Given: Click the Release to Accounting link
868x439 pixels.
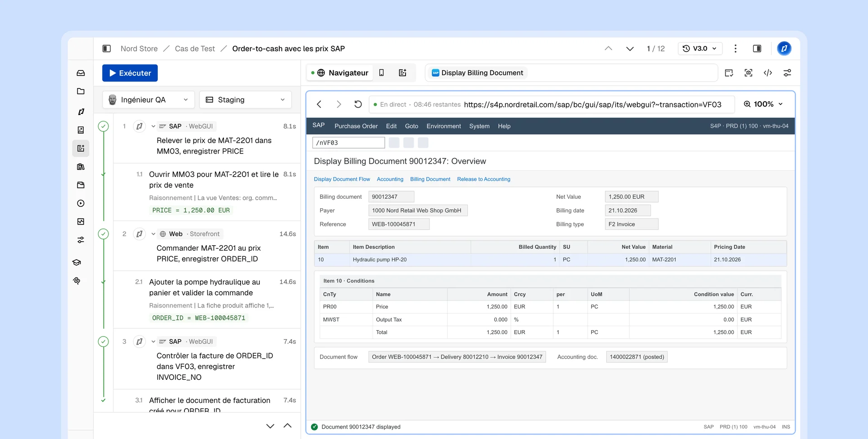Looking at the screenshot, I should (x=483, y=179).
